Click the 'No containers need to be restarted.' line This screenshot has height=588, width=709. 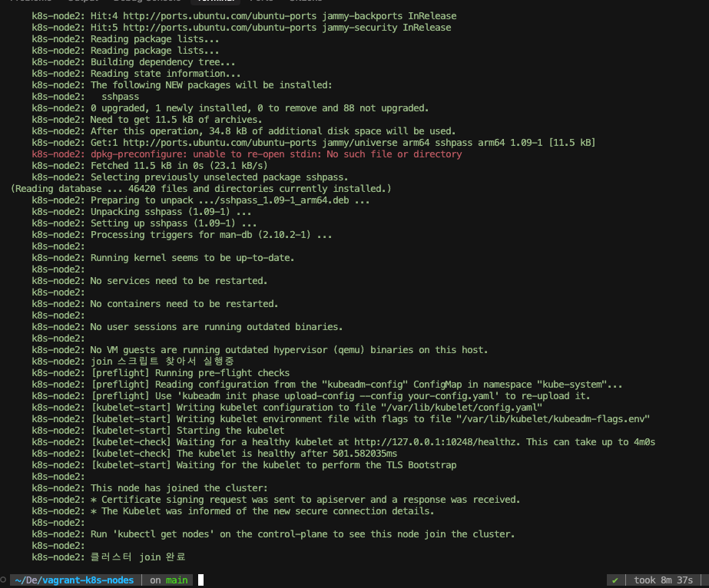coord(155,304)
